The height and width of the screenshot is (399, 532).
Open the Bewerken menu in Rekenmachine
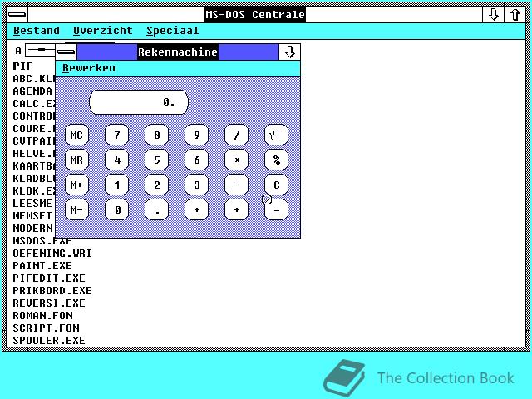(x=89, y=68)
